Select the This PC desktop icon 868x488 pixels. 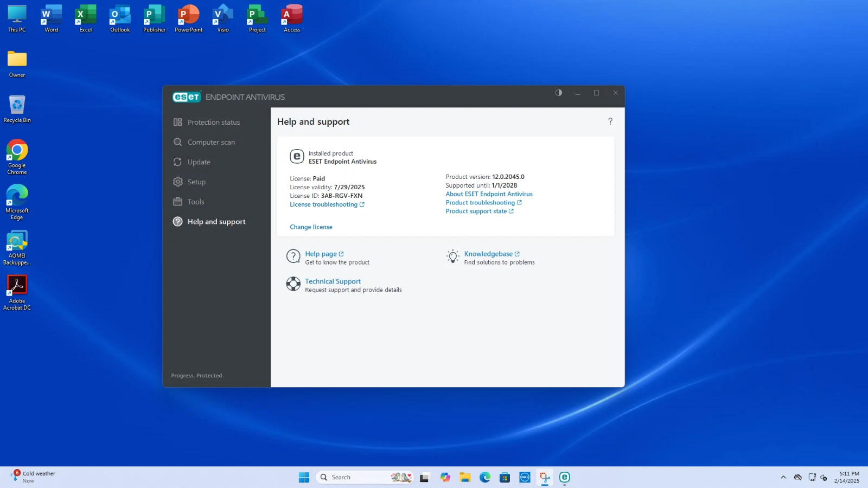(x=17, y=19)
